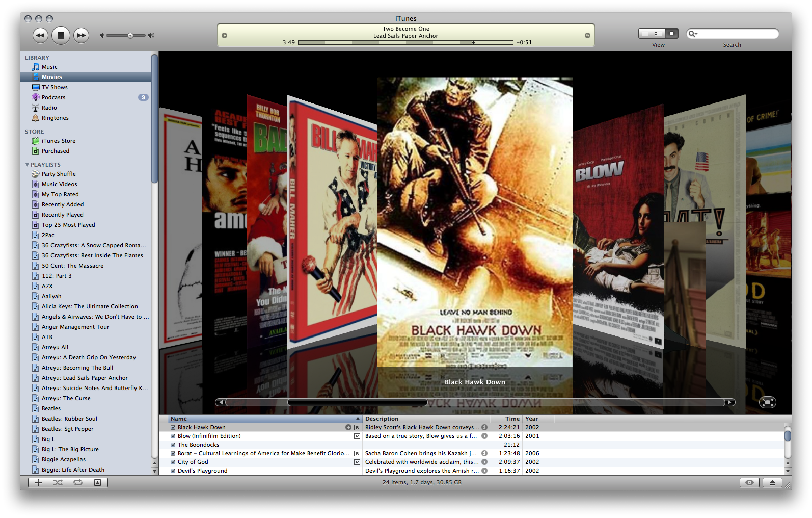812x518 pixels.
Task: Sort by the Year column header
Action: 538,419
